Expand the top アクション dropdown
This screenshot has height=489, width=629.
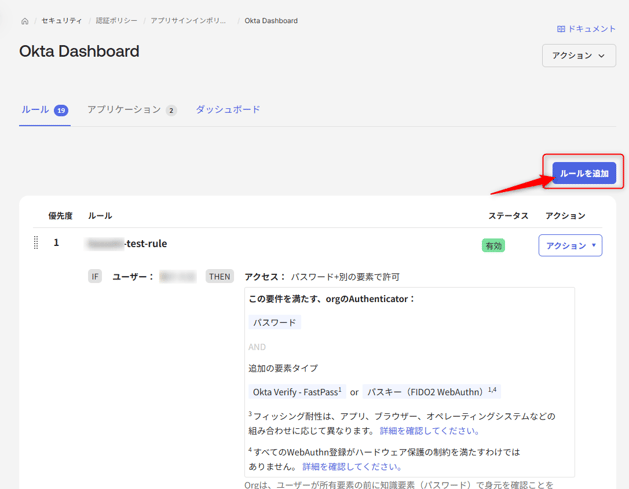tap(578, 55)
